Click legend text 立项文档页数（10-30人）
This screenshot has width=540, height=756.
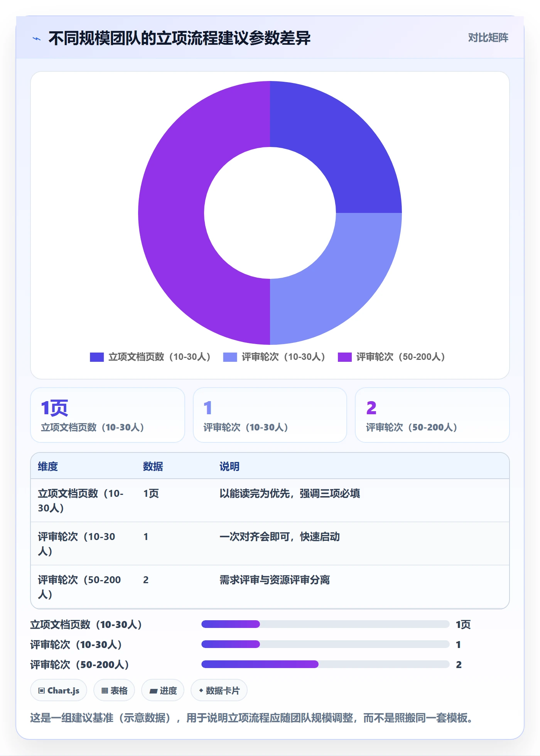(159, 357)
